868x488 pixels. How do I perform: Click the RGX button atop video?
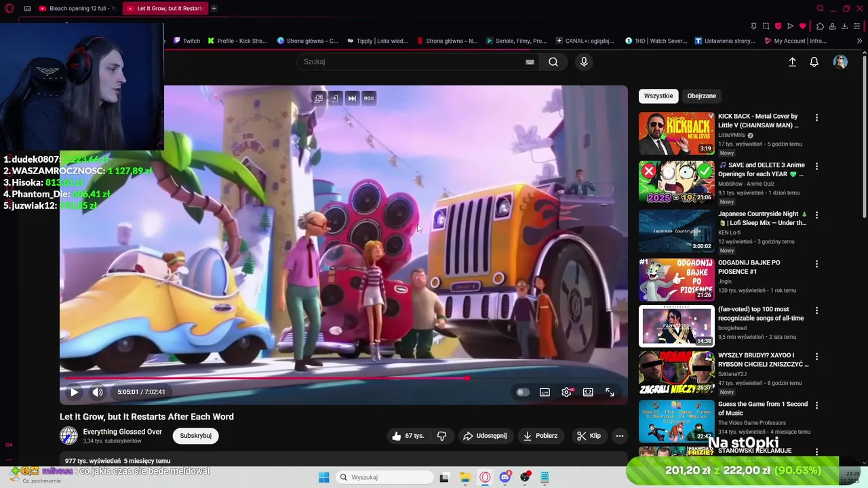pyautogui.click(x=369, y=98)
